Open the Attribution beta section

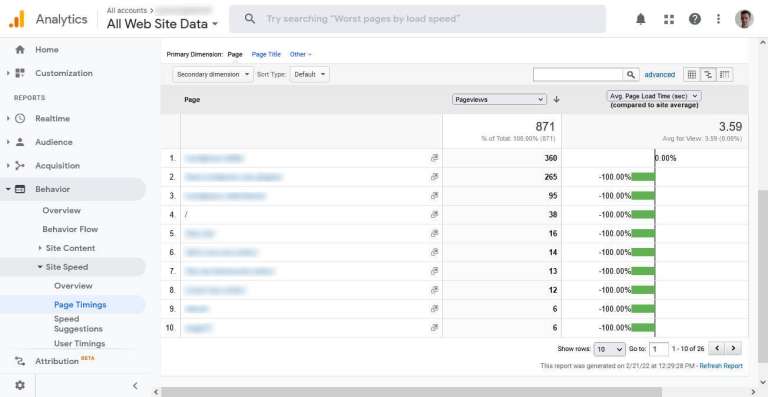[x=57, y=361]
